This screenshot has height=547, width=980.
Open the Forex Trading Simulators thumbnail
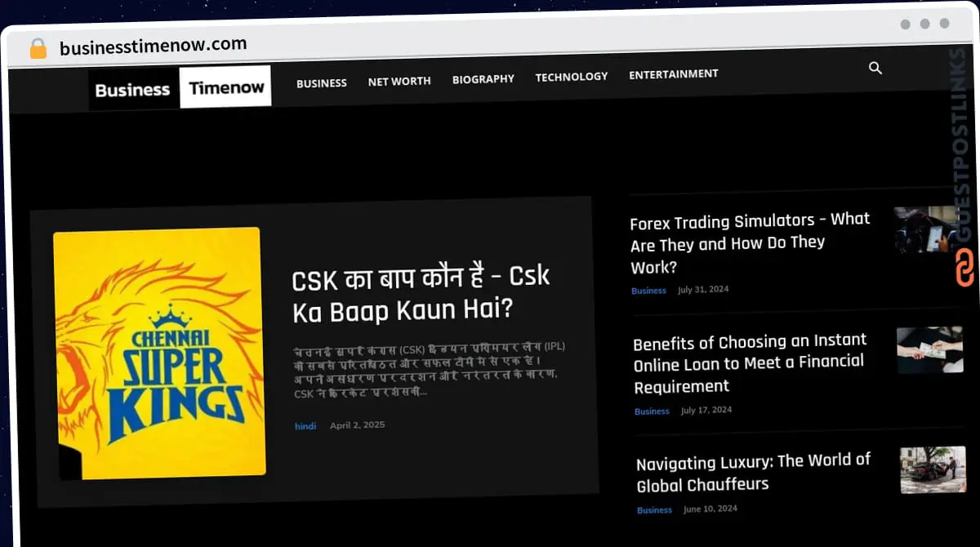(x=925, y=229)
